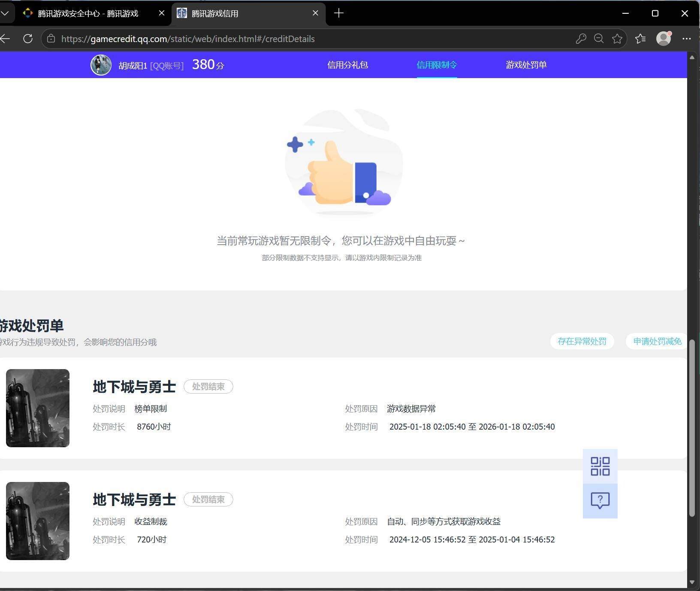The image size is (700, 591).
Task: Click the page vertical scrollbar thumb
Action: point(691,428)
